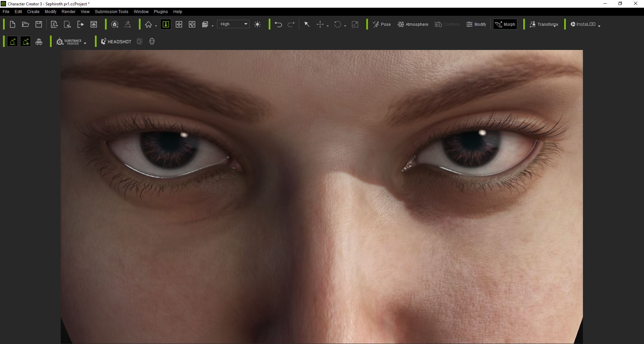
Task: Click the head mesh icon
Action: pyautogui.click(x=152, y=42)
